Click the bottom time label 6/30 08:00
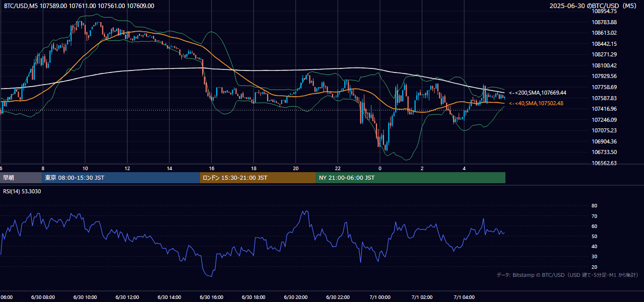Viewport: 644px width, 302px height. [43, 297]
